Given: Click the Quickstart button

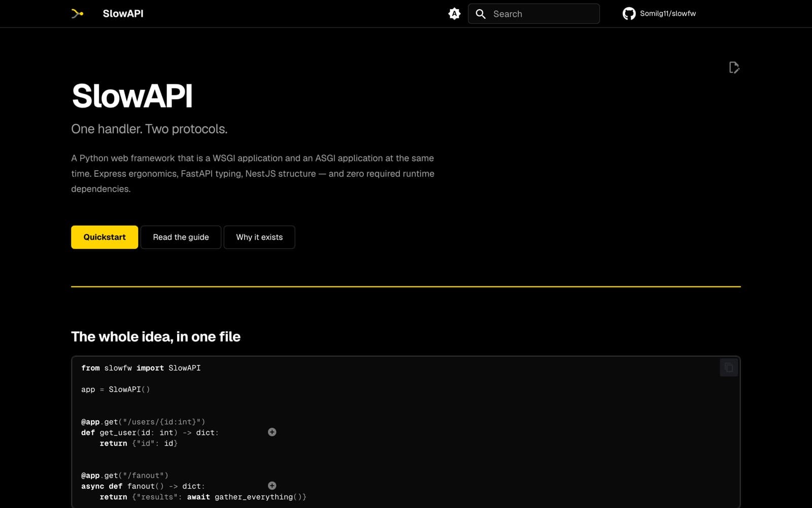Looking at the screenshot, I should [x=105, y=237].
